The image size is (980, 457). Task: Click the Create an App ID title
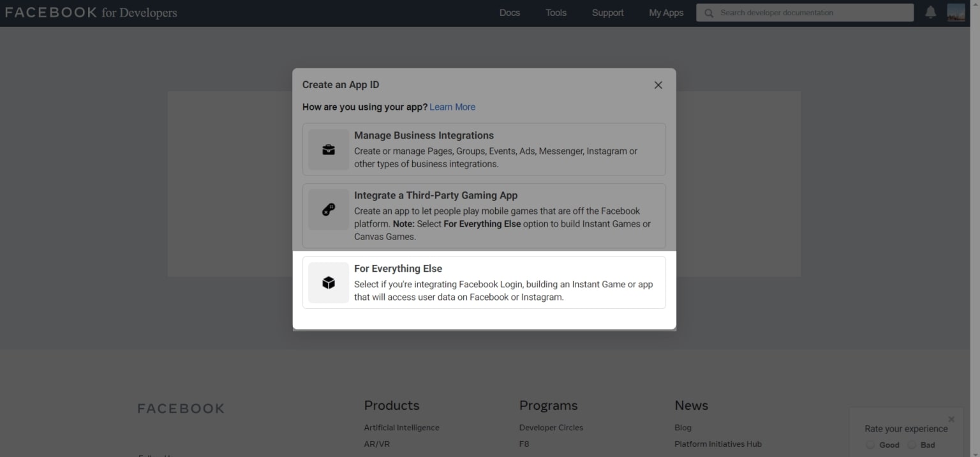click(341, 85)
